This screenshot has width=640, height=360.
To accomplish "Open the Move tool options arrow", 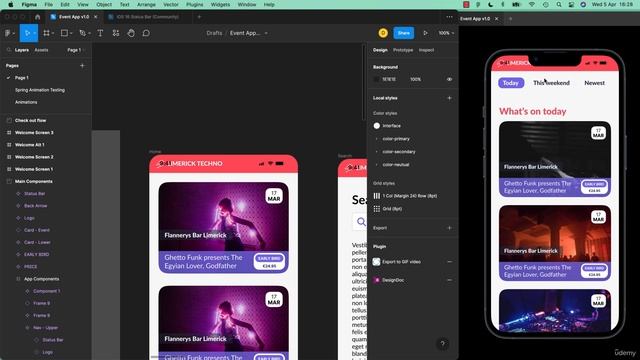I will pos(35,33).
